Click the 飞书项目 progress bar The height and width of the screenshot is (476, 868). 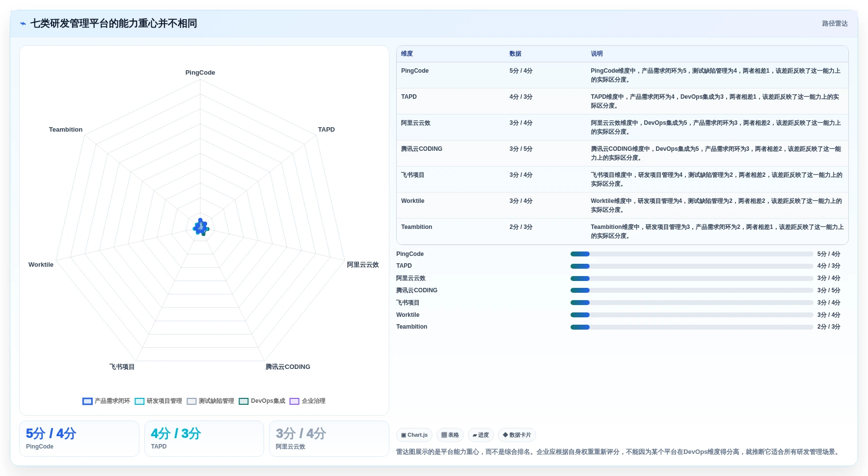point(692,303)
